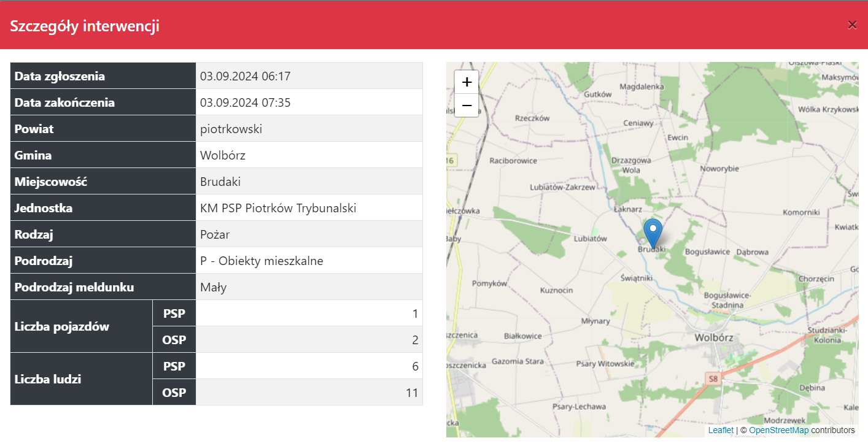
Task: Click the OSP people count value 11
Action: point(411,393)
